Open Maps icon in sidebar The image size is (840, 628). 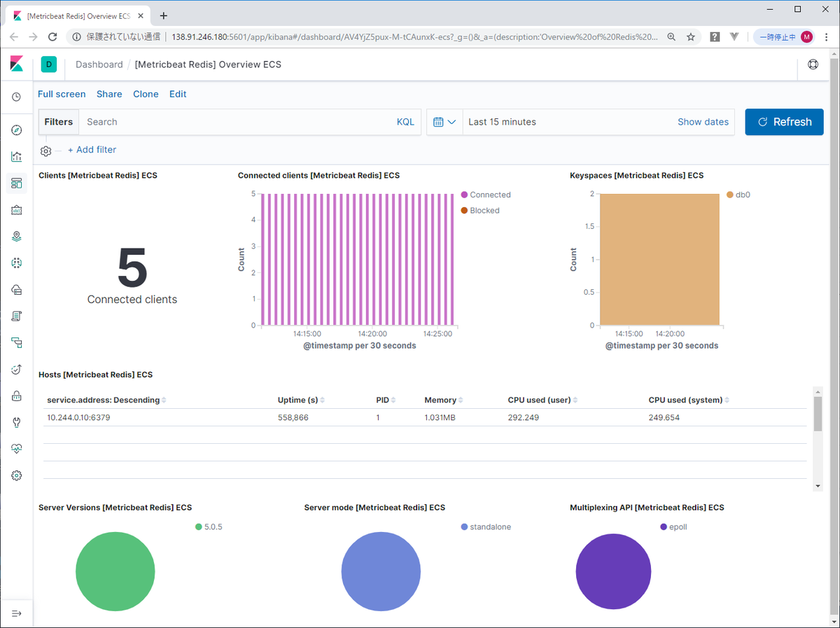[x=17, y=237]
